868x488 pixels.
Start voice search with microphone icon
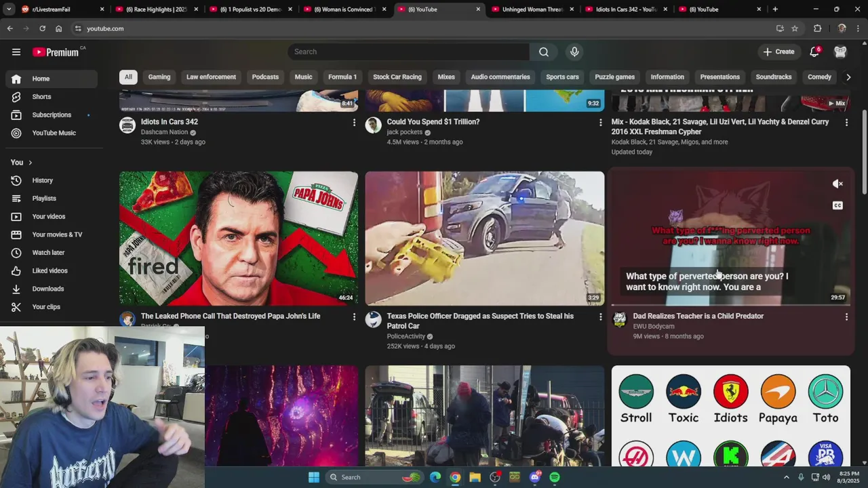coord(574,52)
